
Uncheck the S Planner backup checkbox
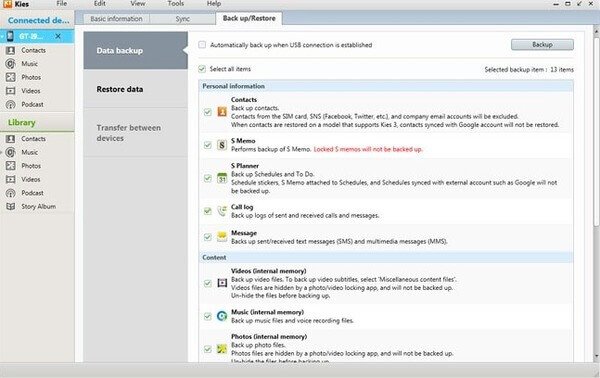point(208,178)
